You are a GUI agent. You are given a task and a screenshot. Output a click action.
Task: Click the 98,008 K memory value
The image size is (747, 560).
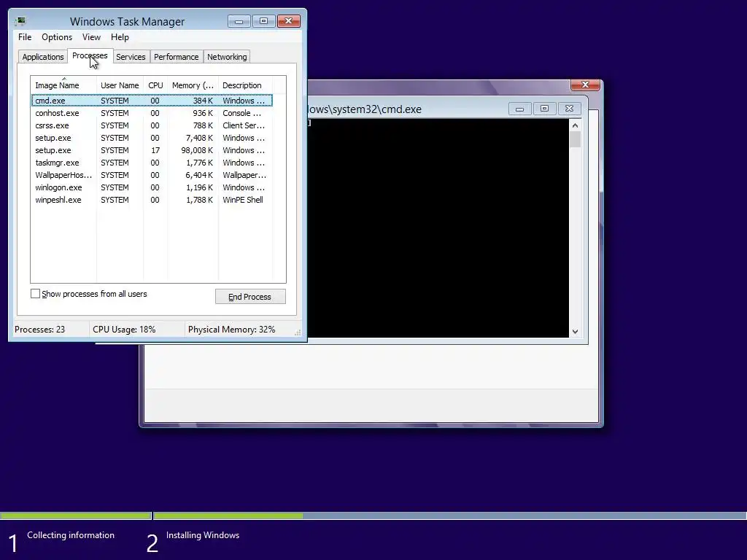(x=197, y=150)
